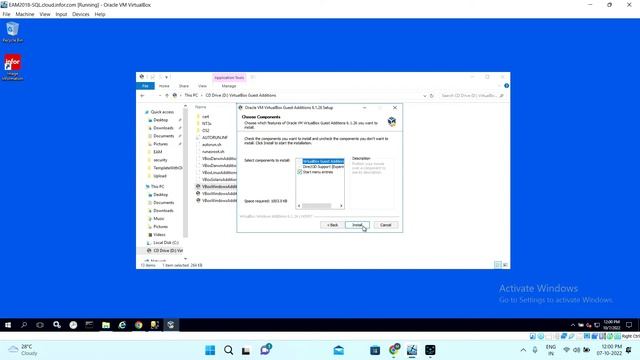Open the Explorer File tab
The image size is (640, 360).
(145, 86)
